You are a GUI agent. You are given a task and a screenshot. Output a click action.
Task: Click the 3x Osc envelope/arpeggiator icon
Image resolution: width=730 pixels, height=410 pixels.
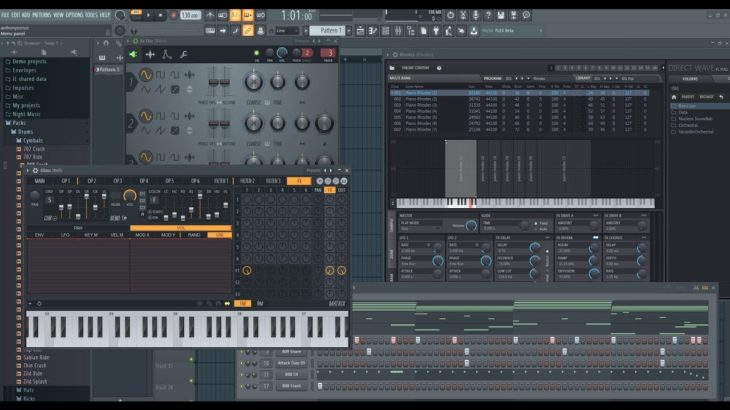coord(167,54)
